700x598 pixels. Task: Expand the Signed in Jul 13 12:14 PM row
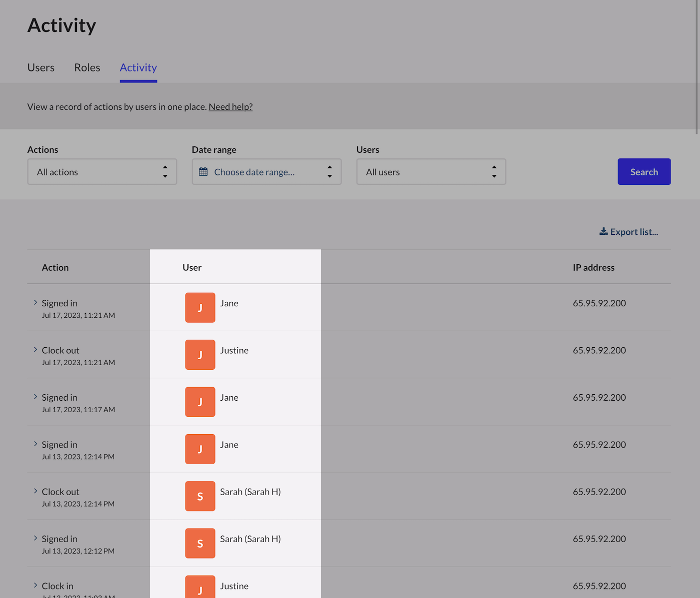click(x=35, y=444)
